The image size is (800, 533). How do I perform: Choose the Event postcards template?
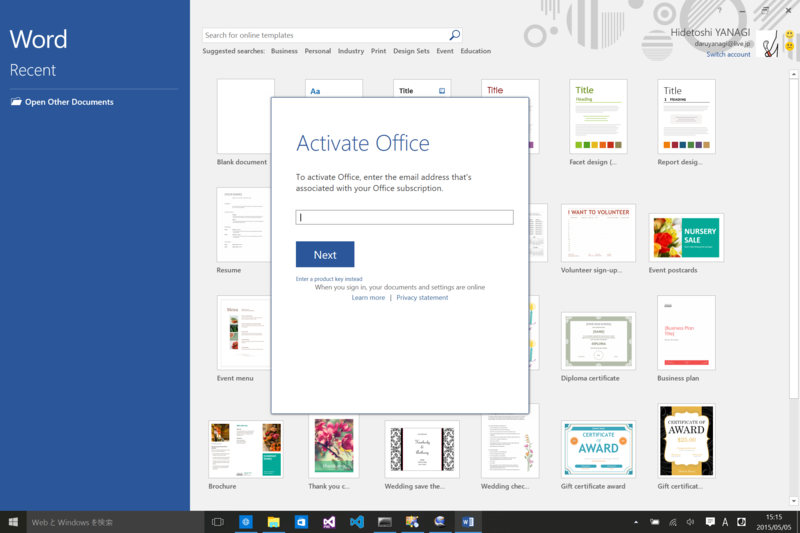tap(686, 238)
